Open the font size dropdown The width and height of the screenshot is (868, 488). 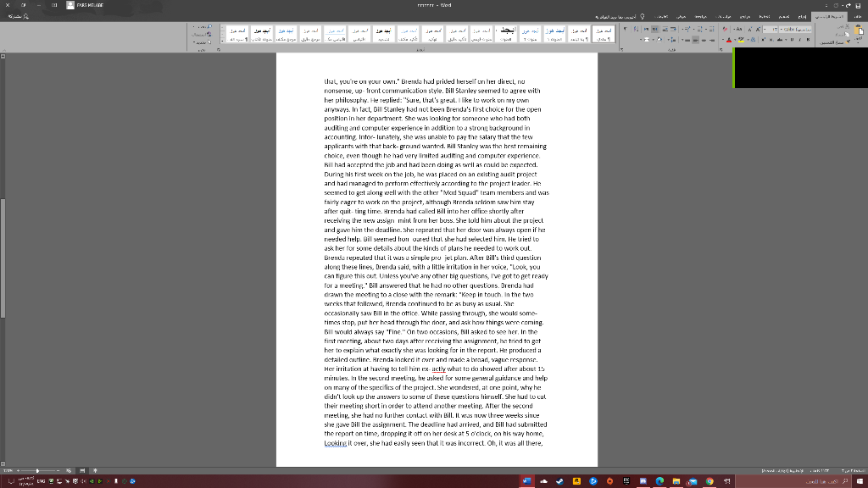[x=765, y=30]
